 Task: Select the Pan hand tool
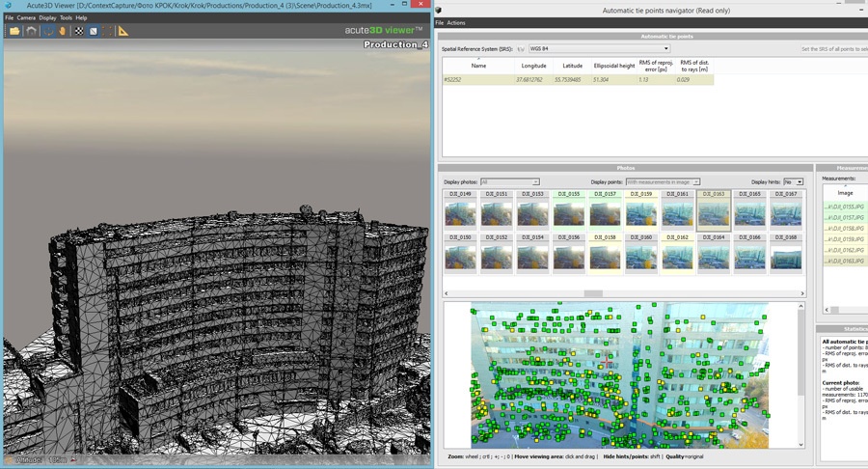pos(63,31)
